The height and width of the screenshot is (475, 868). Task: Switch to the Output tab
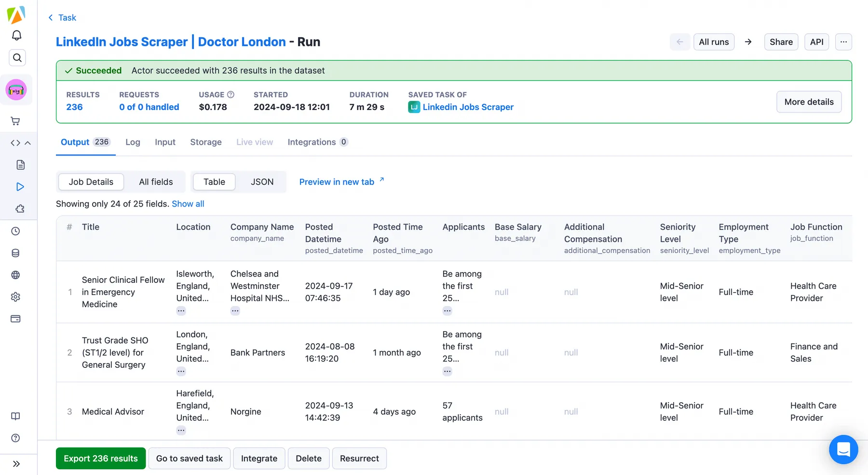point(85,142)
